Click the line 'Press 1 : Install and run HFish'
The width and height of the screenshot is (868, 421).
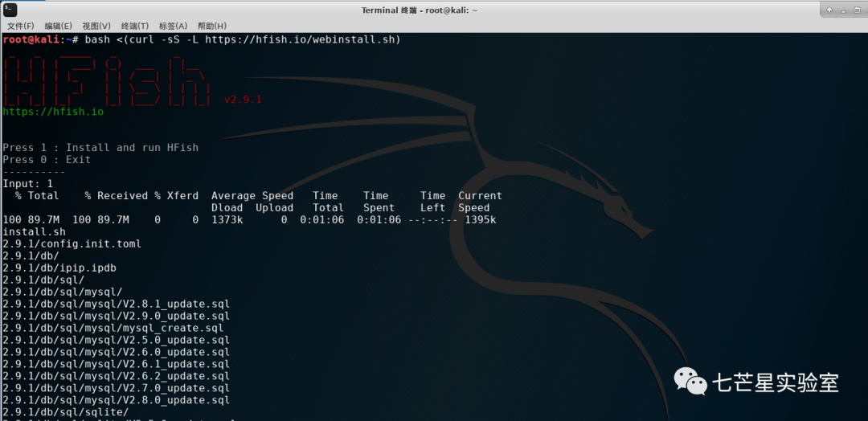pos(100,148)
